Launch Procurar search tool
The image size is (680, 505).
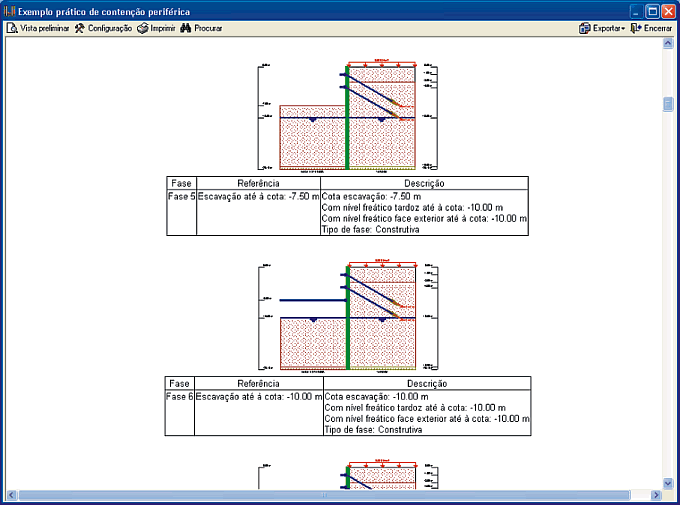coord(200,28)
